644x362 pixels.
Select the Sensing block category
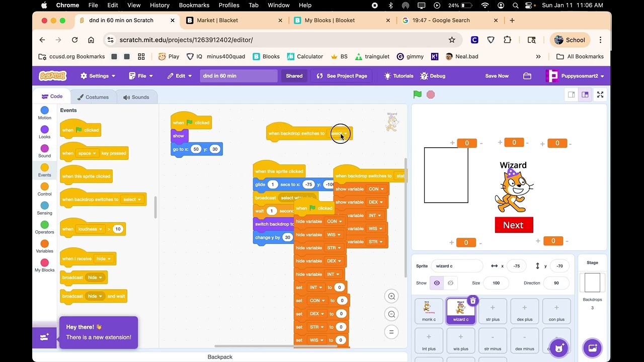click(44, 209)
